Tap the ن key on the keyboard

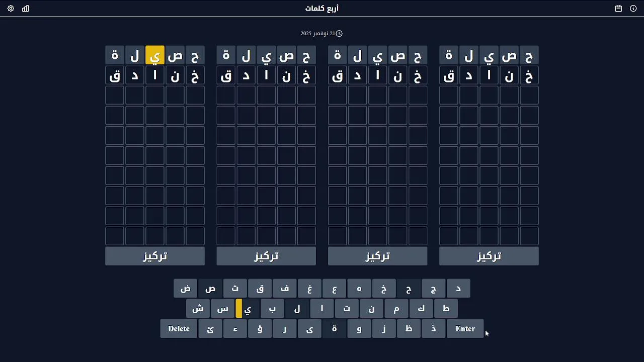point(371,309)
